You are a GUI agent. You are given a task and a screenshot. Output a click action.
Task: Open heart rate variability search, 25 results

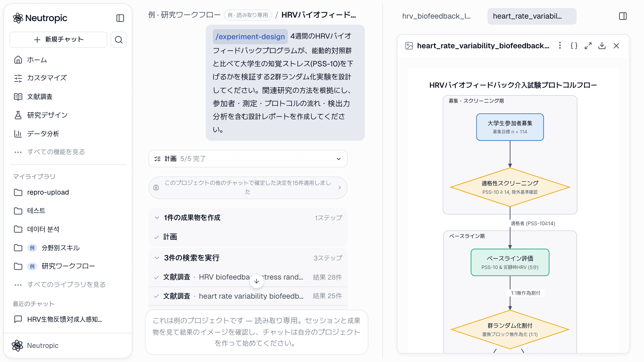coord(248,296)
